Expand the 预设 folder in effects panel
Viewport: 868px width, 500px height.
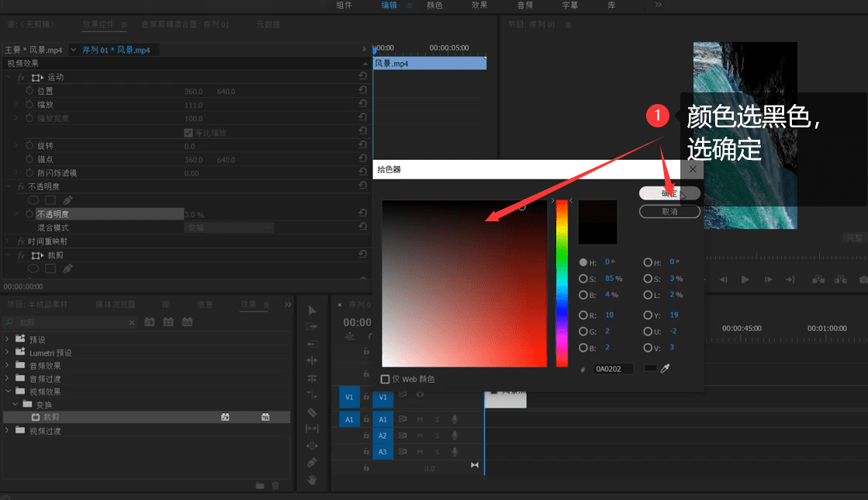tap(7, 339)
